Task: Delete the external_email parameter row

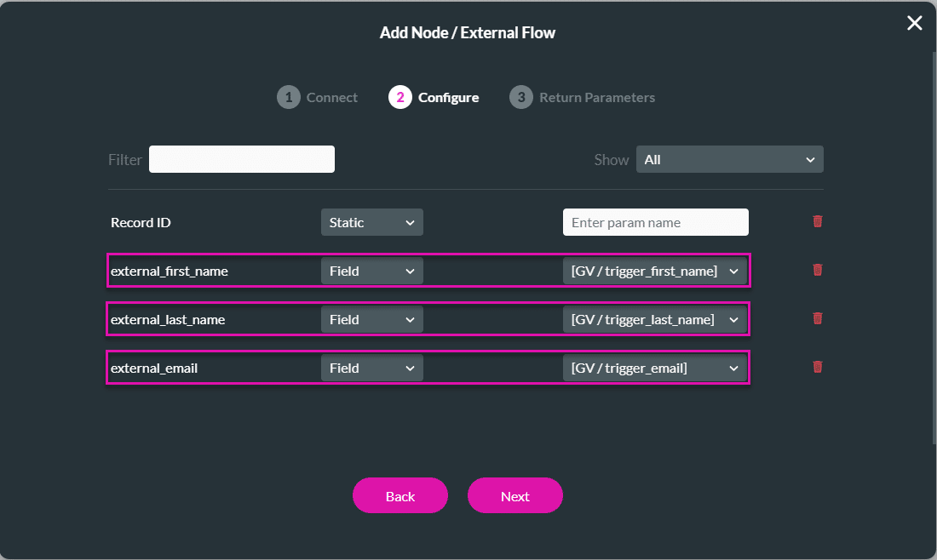Action: coord(817,367)
